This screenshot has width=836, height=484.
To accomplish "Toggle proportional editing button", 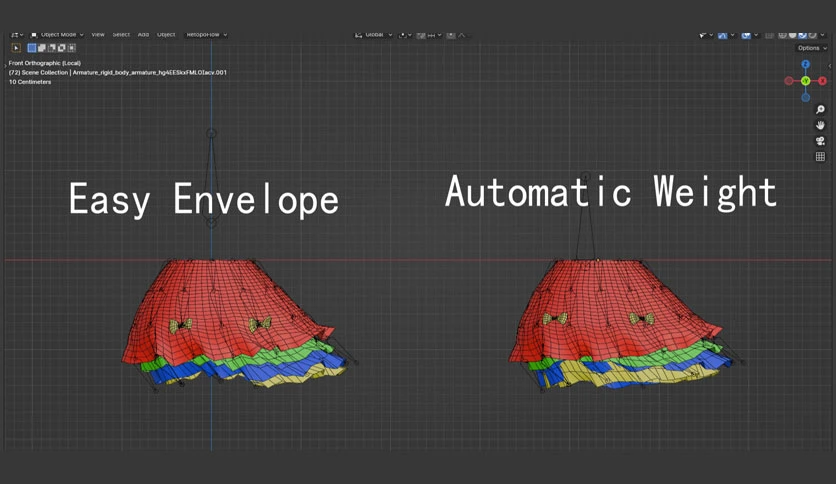I will coord(451,35).
